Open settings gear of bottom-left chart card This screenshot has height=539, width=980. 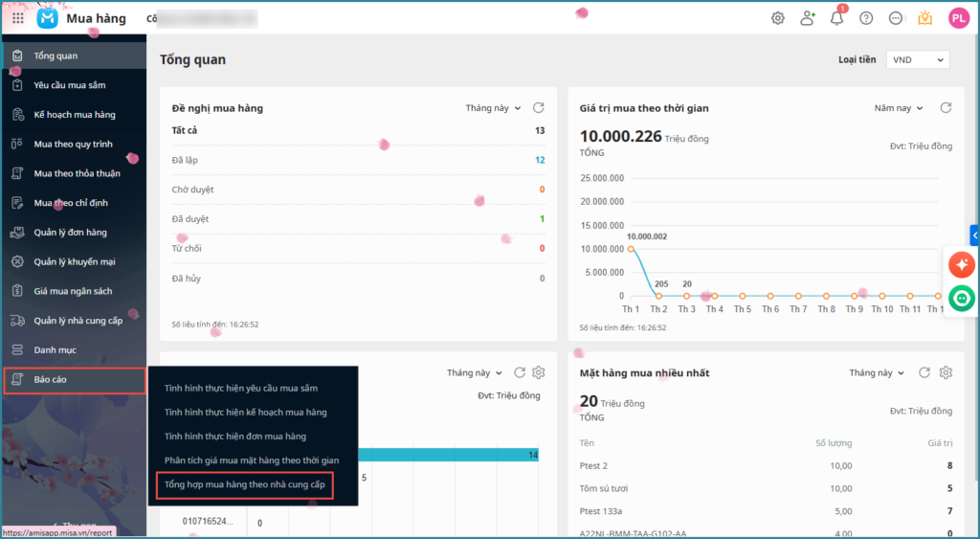click(x=538, y=372)
